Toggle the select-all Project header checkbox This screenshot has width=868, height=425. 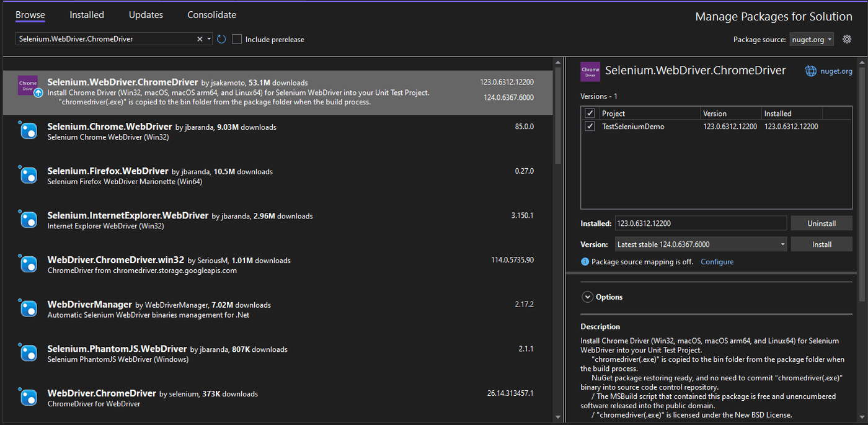pos(590,113)
